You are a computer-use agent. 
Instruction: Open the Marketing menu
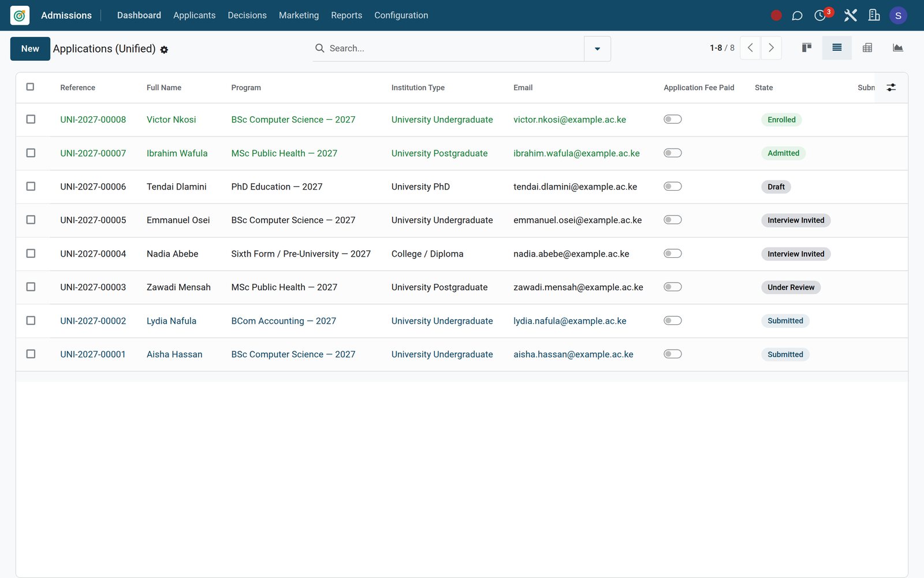coord(299,16)
